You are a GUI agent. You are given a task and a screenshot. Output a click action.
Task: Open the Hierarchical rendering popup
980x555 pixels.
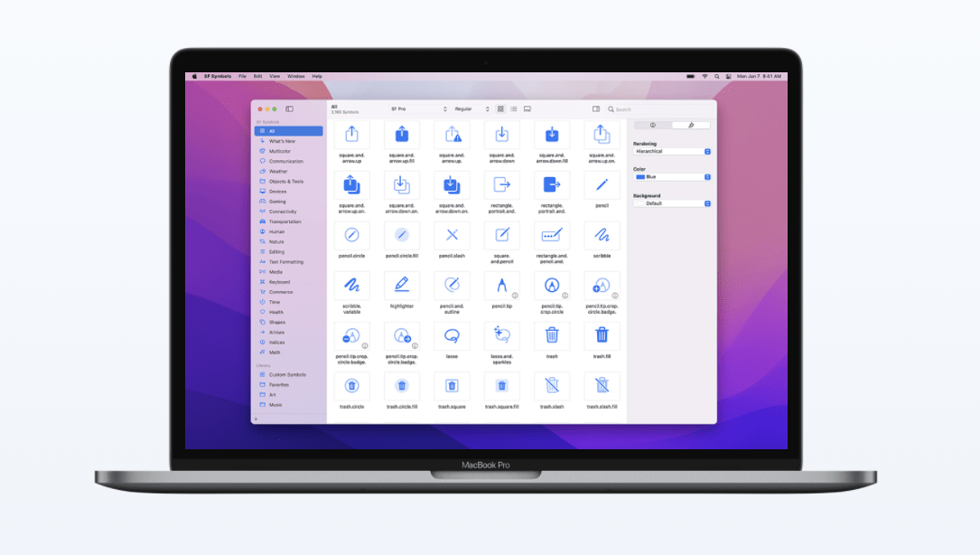672,151
